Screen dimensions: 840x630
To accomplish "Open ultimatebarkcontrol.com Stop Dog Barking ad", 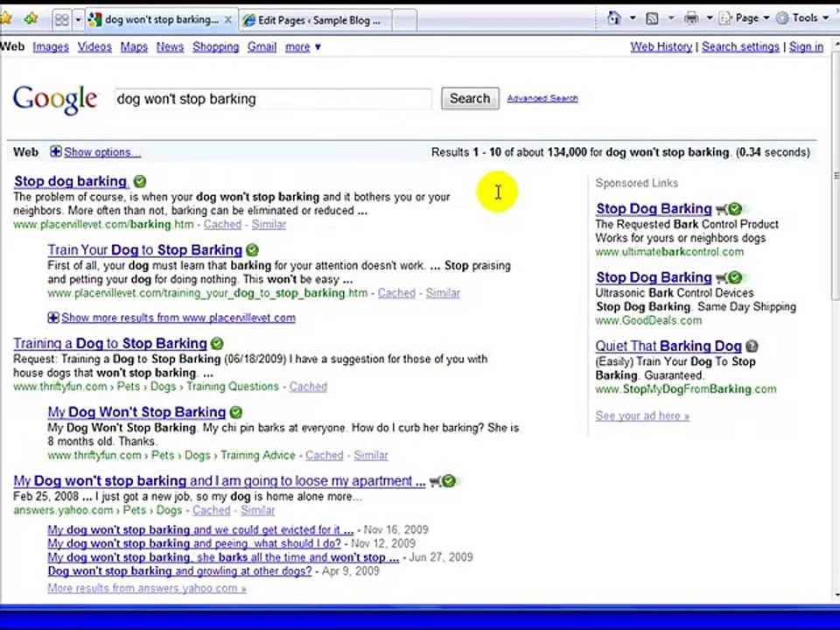I will (654, 209).
